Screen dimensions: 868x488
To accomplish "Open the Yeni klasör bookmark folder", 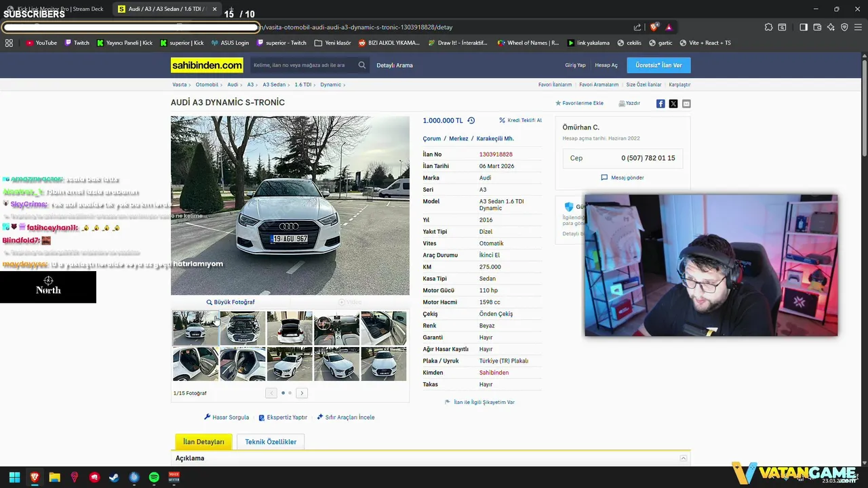I will tap(333, 43).
